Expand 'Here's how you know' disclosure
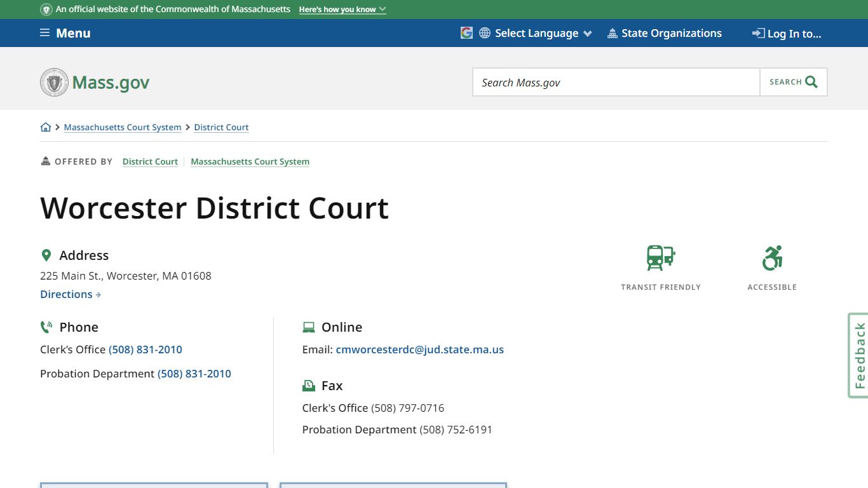Image resolution: width=868 pixels, height=488 pixels. pos(342,10)
